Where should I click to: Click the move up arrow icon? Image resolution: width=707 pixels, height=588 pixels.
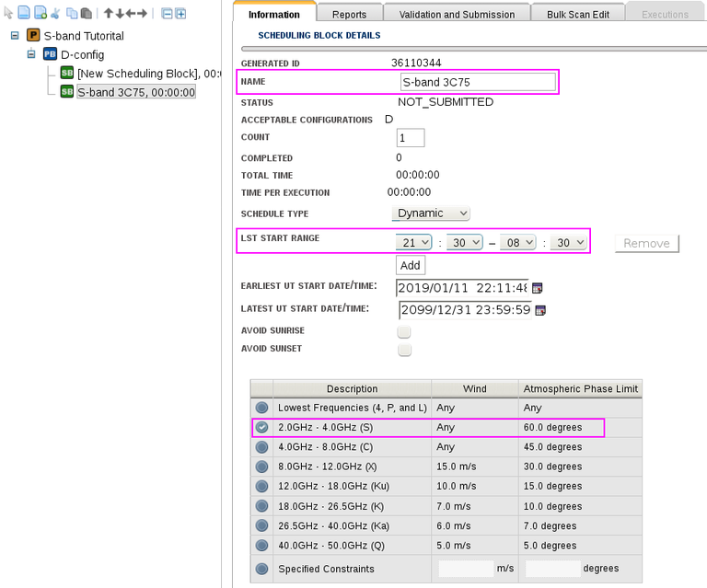coord(109,14)
